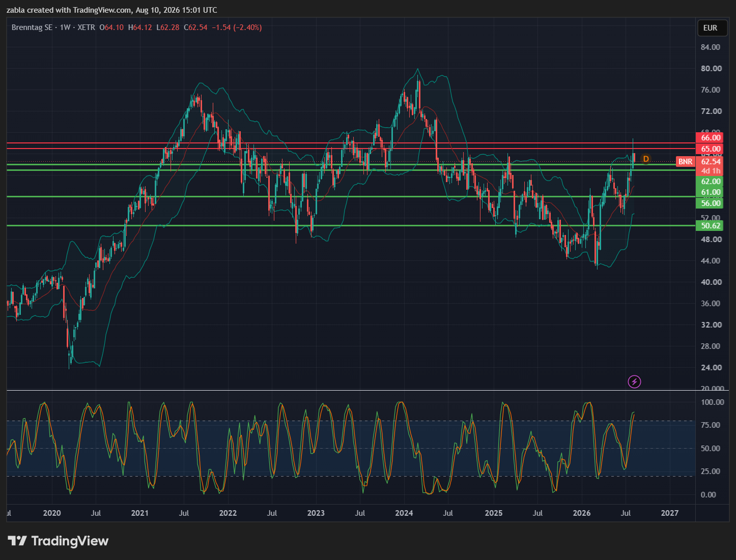The width and height of the screenshot is (736, 560).
Task: Click the 2025 label on the time axis
Action: coord(494,513)
